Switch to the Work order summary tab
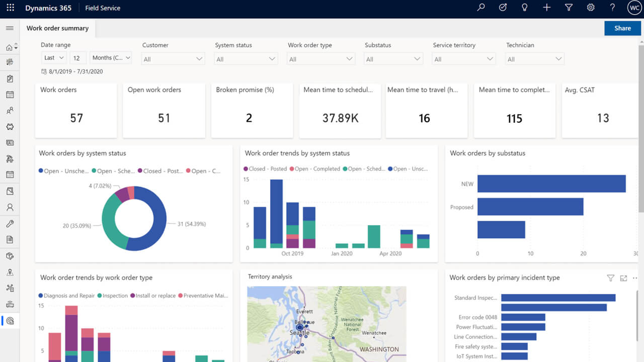This screenshot has width=644, height=362. click(58, 28)
